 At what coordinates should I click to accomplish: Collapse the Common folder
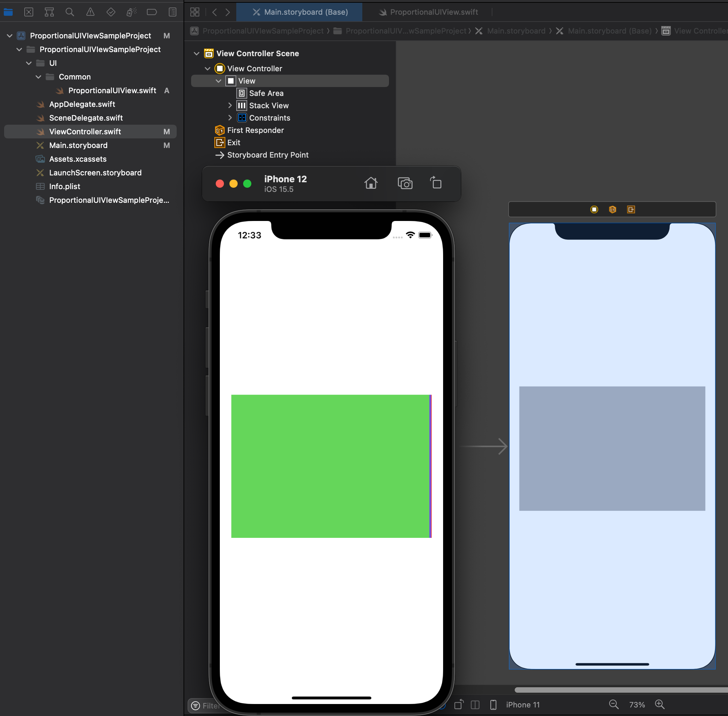point(38,77)
